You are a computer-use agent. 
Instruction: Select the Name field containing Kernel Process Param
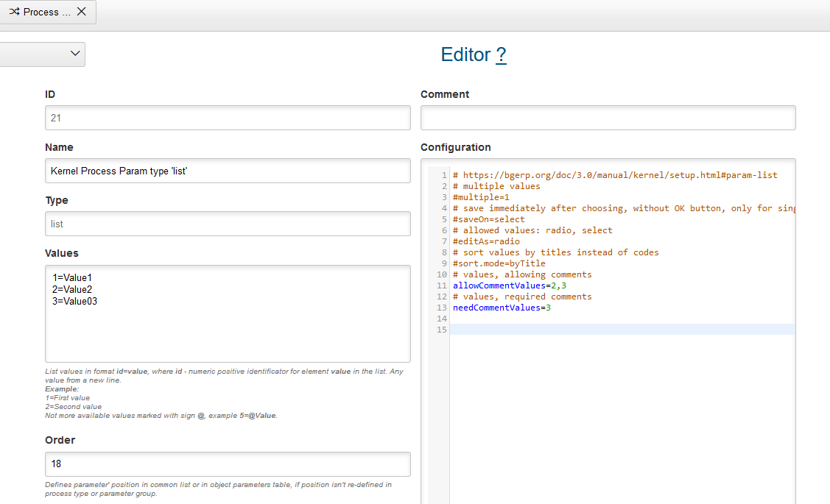[228, 170]
